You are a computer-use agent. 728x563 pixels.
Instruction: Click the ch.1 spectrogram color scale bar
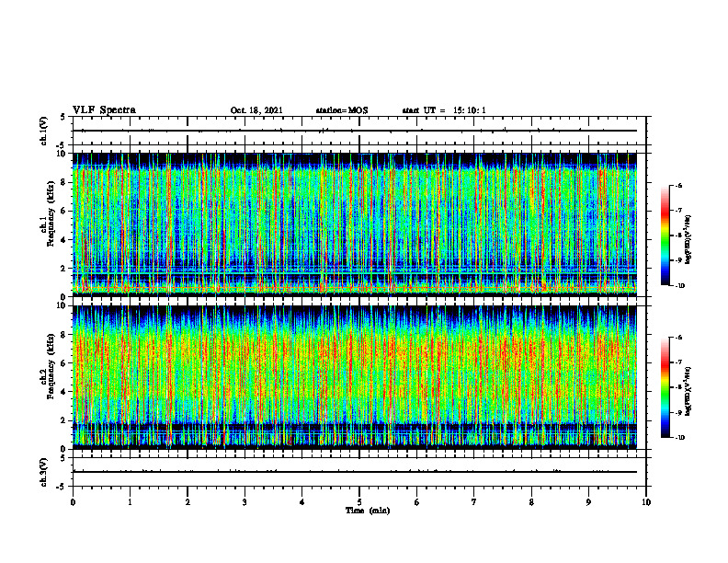click(665, 236)
